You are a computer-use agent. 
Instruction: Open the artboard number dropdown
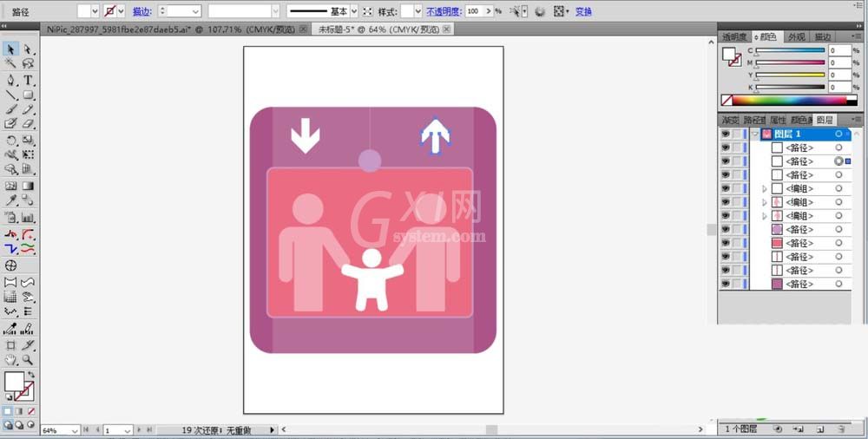coord(128,430)
